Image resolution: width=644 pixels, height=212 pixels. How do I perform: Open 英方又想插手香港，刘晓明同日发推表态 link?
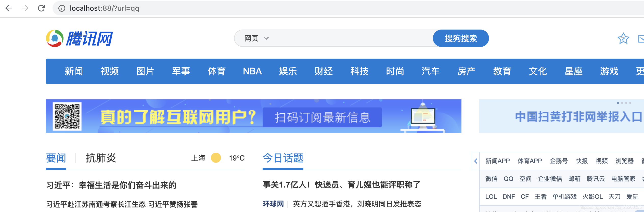(357, 204)
